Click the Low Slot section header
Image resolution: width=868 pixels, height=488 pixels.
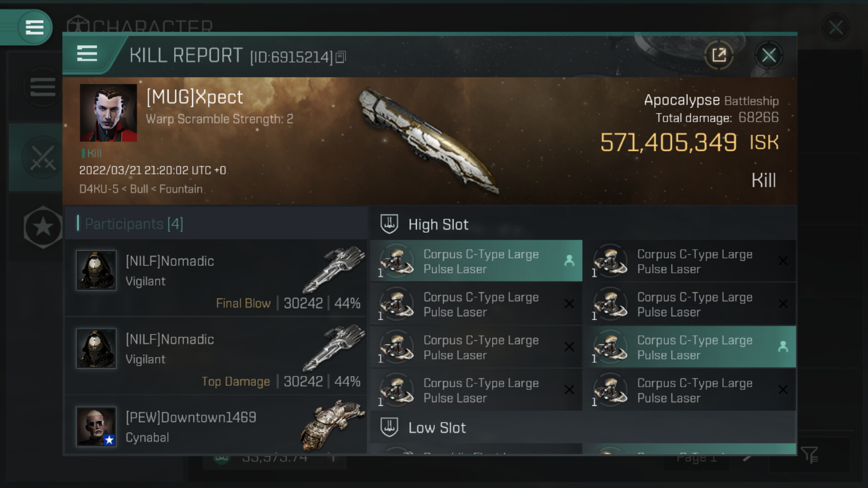click(x=437, y=428)
